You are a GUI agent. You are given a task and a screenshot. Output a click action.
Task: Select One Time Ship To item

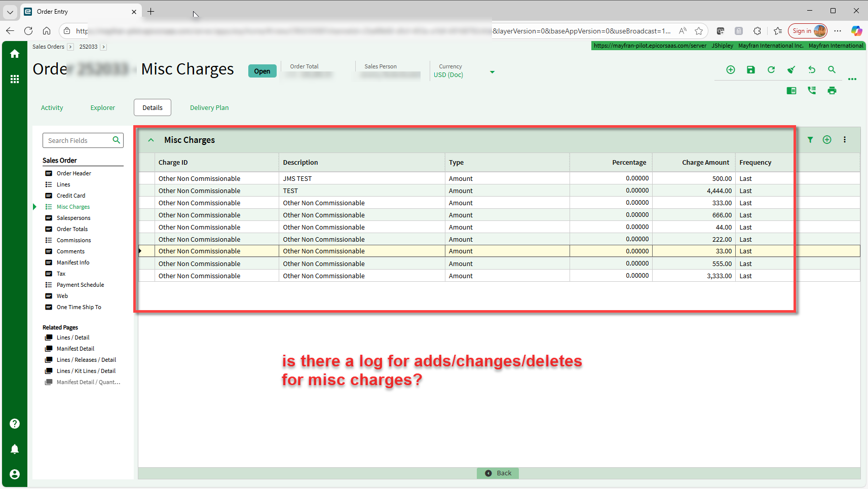point(79,307)
